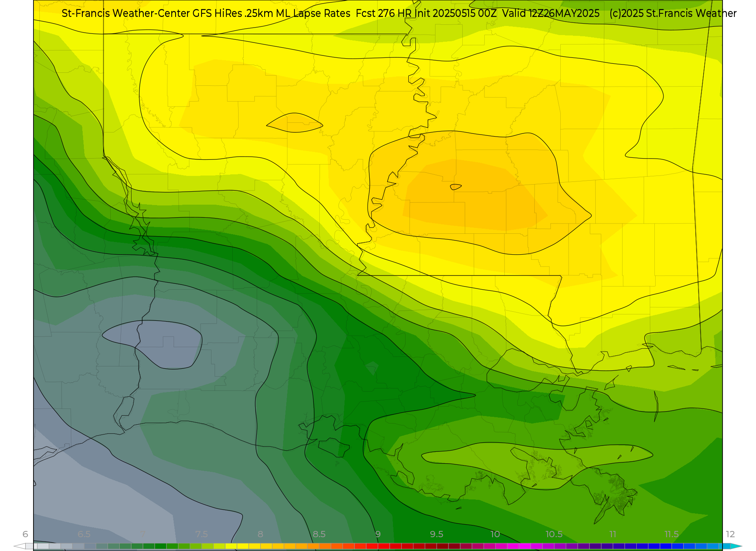
Task: Click the colorbar label "9"
Action: pos(378,534)
